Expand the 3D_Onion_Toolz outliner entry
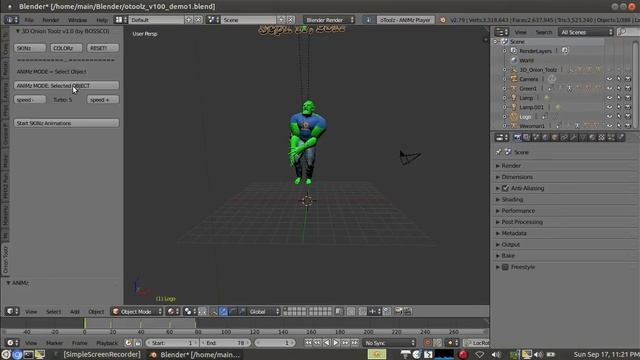This screenshot has width=640, height=360. tap(505, 70)
